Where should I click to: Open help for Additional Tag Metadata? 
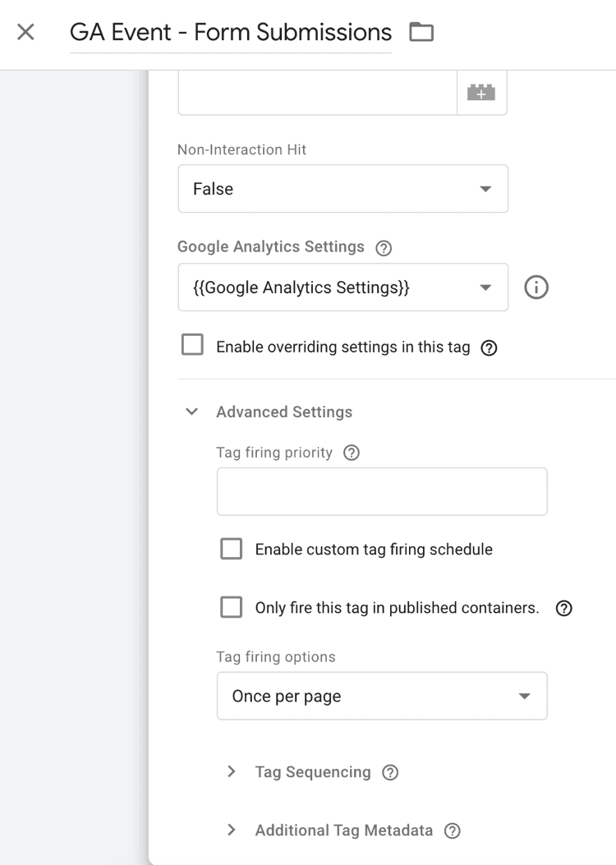pos(452,830)
